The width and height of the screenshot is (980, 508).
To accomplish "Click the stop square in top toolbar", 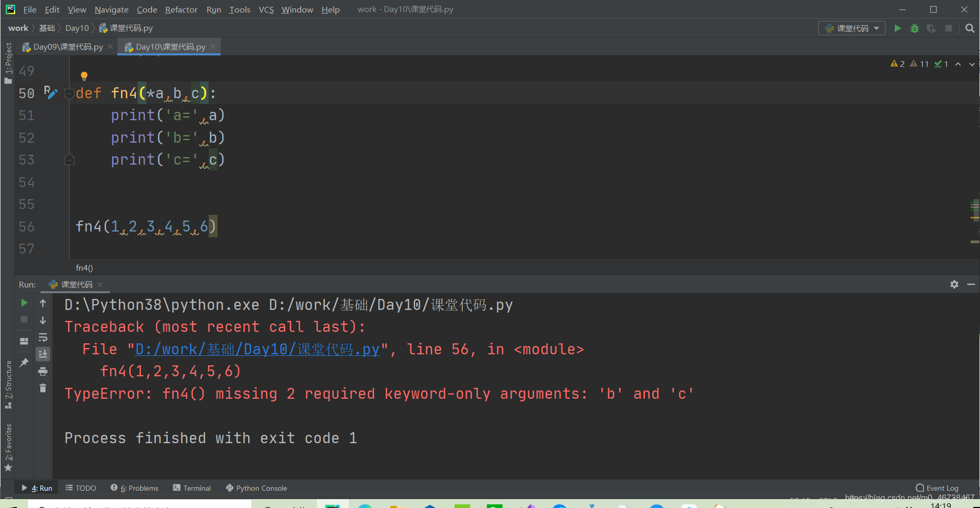I will click(x=949, y=28).
